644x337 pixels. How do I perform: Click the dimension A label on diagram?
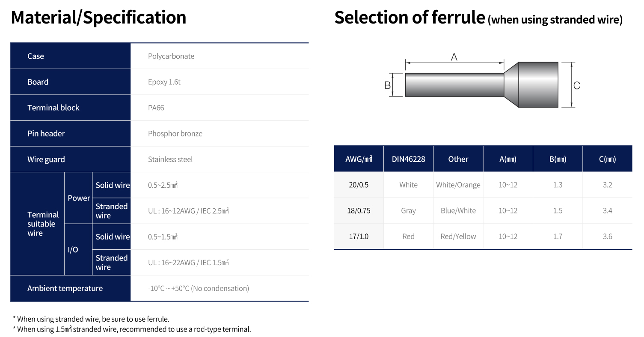coord(454,56)
